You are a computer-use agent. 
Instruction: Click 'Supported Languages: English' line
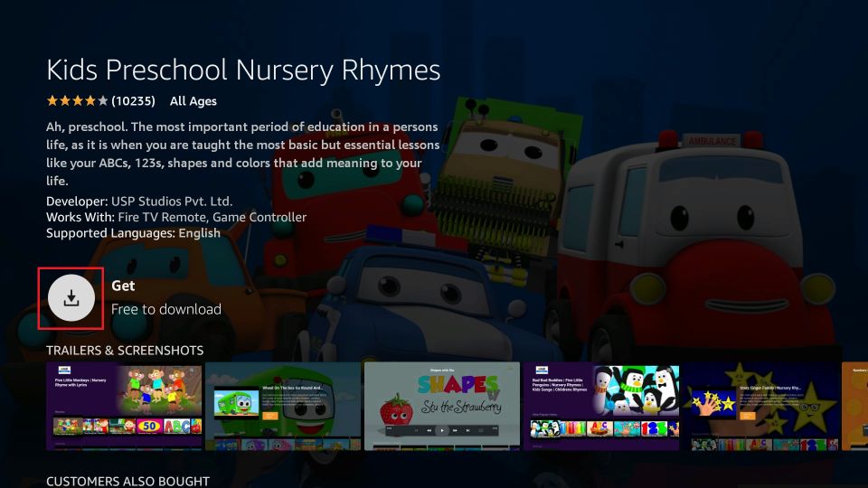[134, 233]
